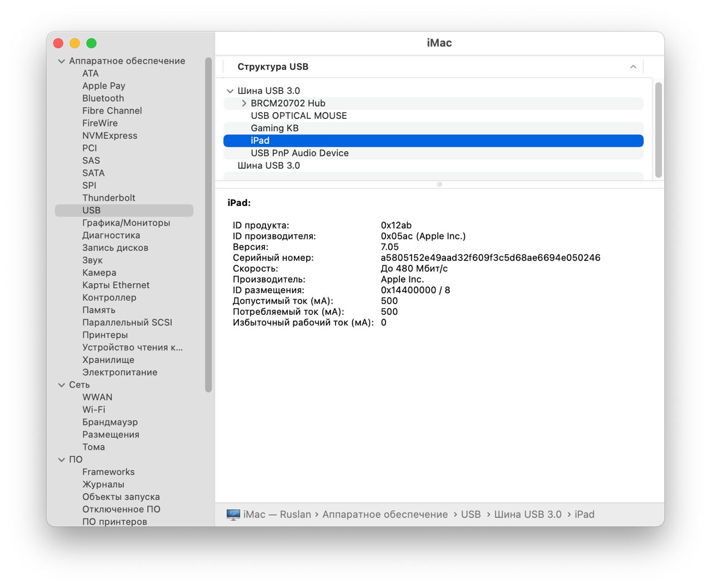This screenshot has height=588, width=711.
Task: Click the USB tree vertical scrollbar
Action: point(659,130)
